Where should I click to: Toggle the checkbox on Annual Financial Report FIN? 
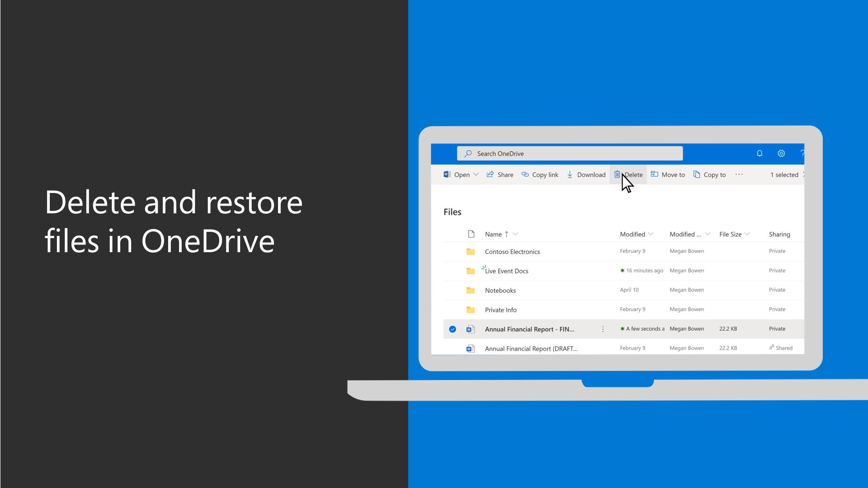click(x=453, y=328)
